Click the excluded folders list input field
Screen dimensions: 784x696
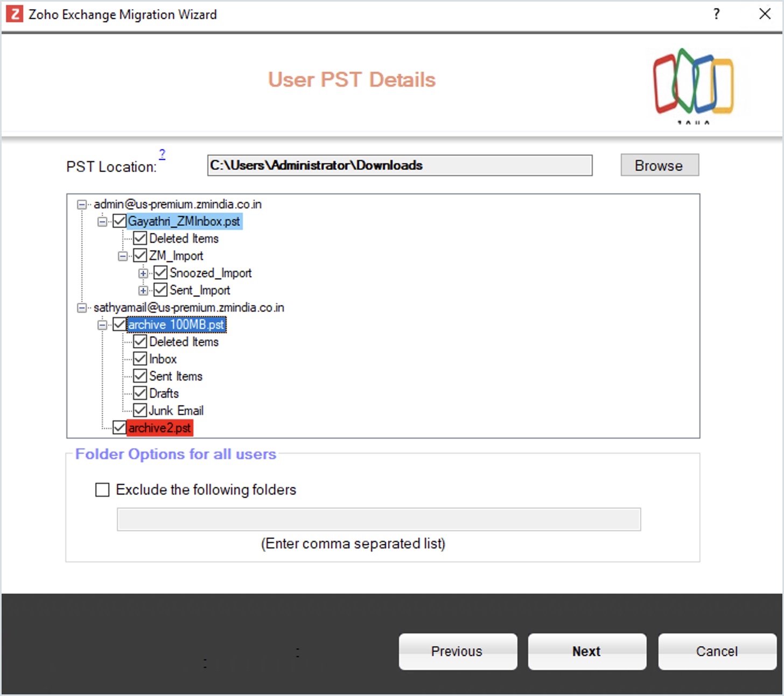point(379,519)
